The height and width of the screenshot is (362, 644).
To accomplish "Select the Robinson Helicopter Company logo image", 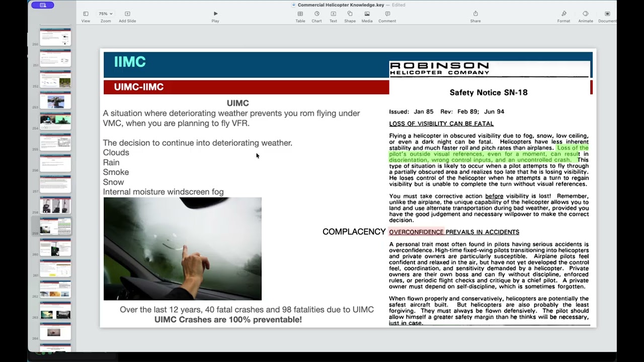I will 439,69.
